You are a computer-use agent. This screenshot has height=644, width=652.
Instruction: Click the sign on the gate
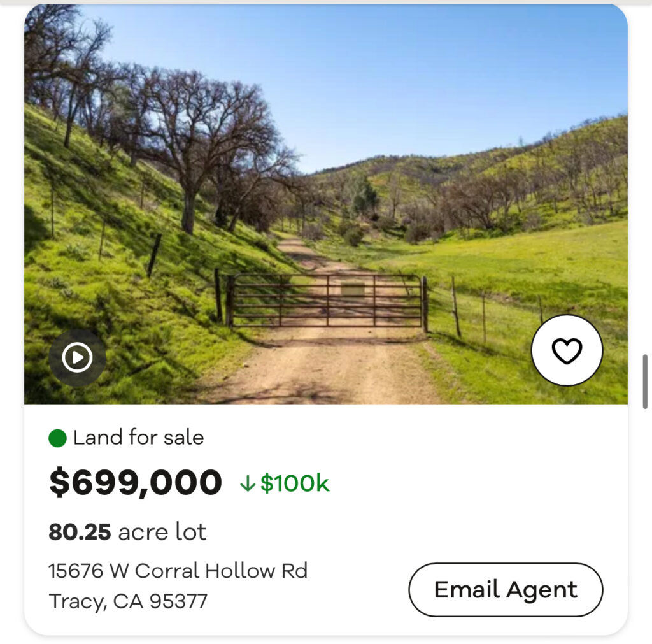pyautogui.click(x=353, y=290)
